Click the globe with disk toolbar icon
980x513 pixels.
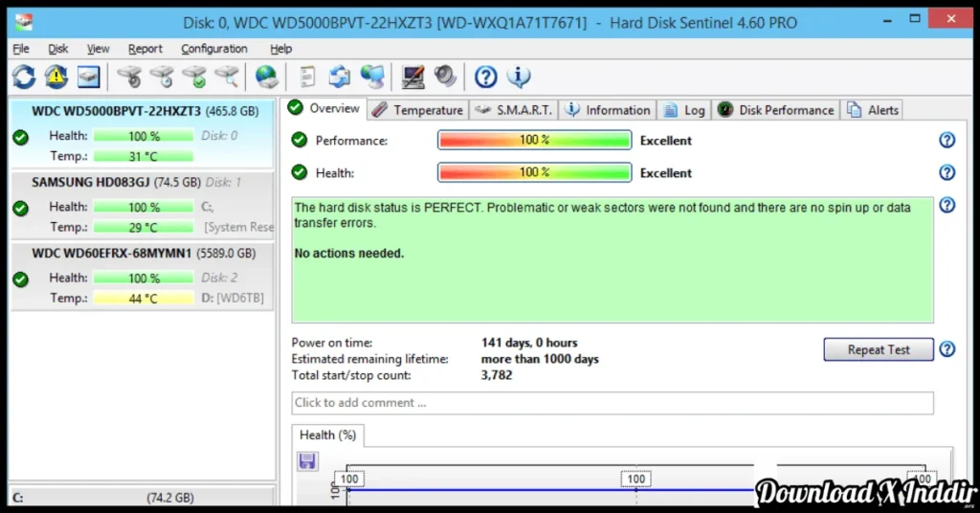(x=267, y=77)
